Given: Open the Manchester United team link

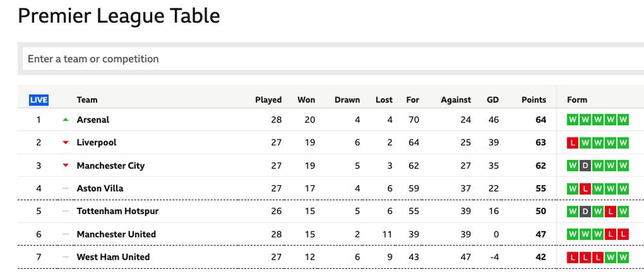Looking at the screenshot, I should pyautogui.click(x=116, y=235).
